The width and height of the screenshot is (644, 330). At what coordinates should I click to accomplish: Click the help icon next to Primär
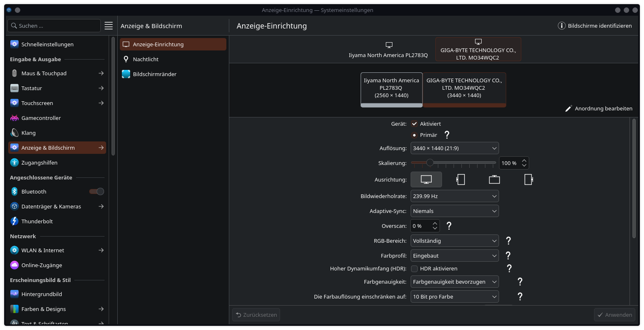point(447,135)
